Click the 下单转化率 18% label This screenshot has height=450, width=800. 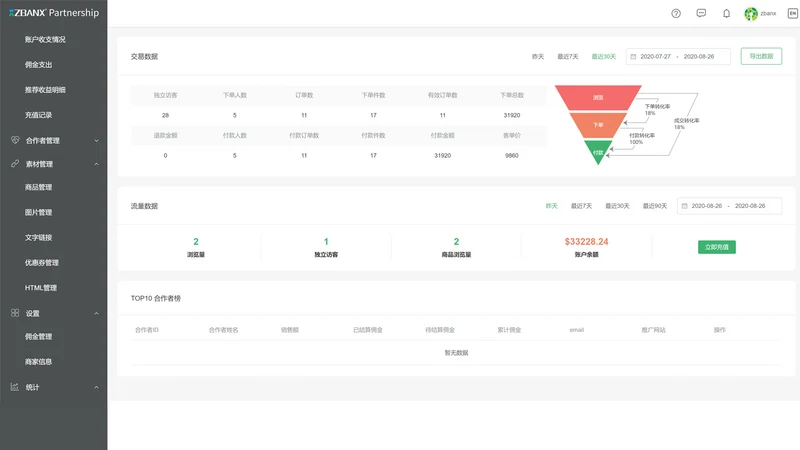tap(657, 110)
